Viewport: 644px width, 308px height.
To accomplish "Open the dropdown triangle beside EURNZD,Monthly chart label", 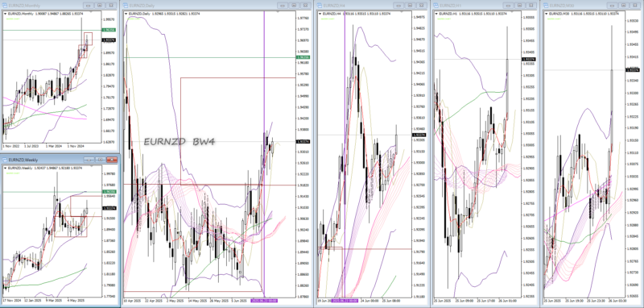I will pos(6,14).
